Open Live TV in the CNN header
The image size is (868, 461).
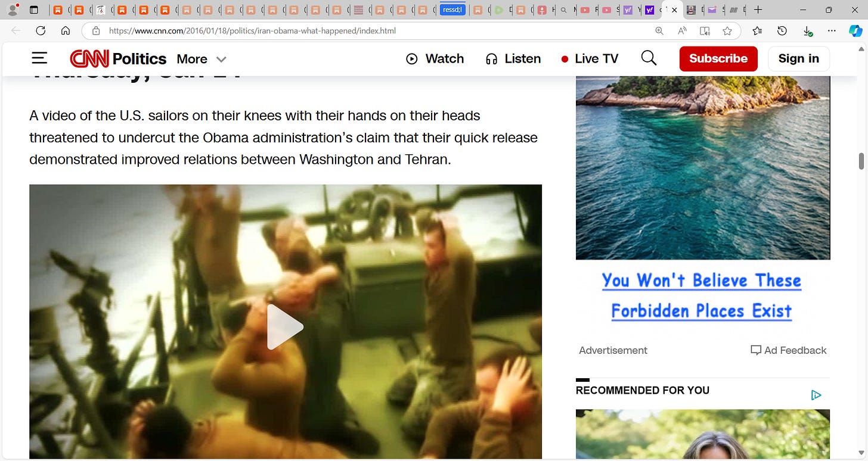[590, 58]
